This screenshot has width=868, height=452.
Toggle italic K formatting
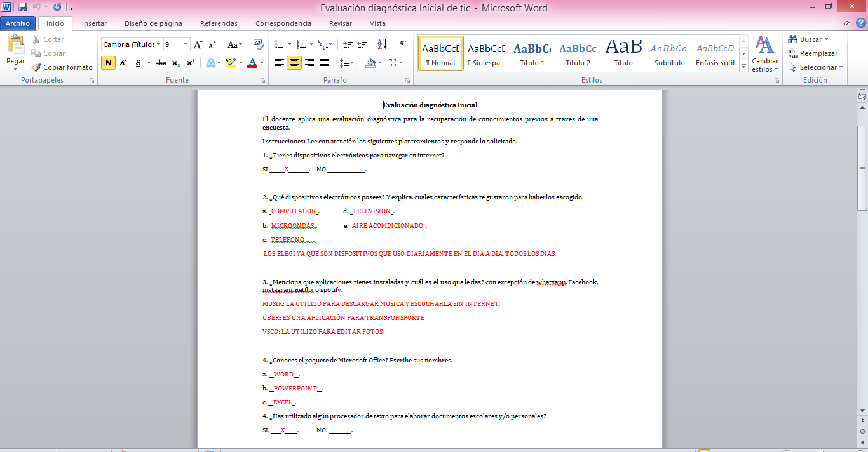pos(123,63)
